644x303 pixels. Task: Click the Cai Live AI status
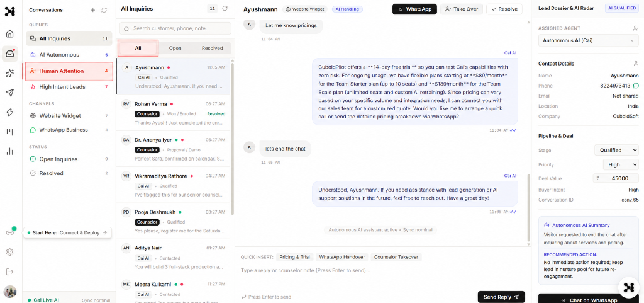point(43,300)
